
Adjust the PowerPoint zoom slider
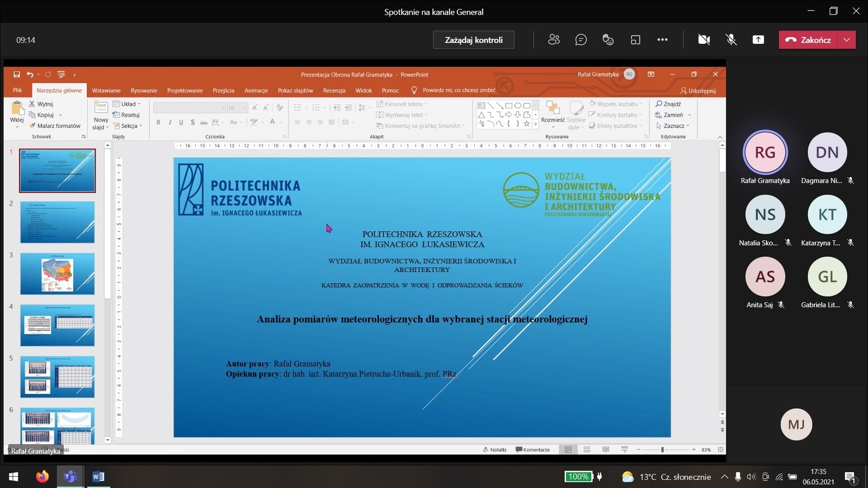662,450
